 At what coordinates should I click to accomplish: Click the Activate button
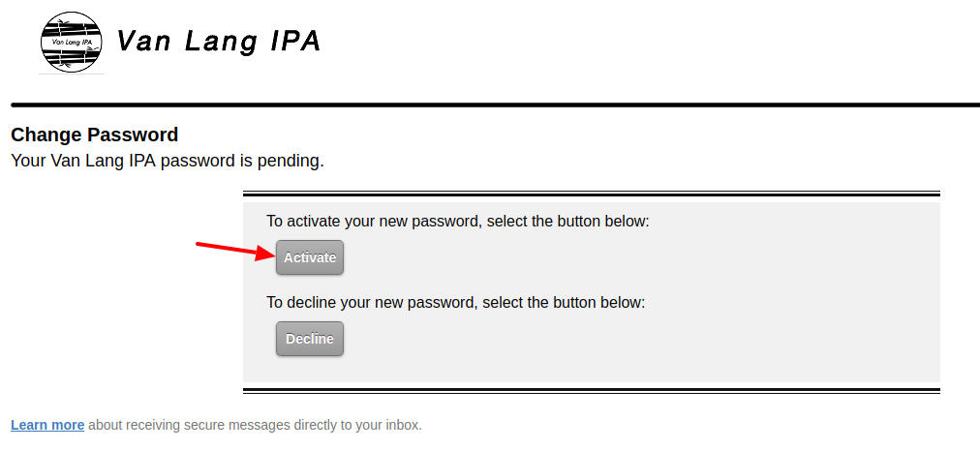[310, 257]
